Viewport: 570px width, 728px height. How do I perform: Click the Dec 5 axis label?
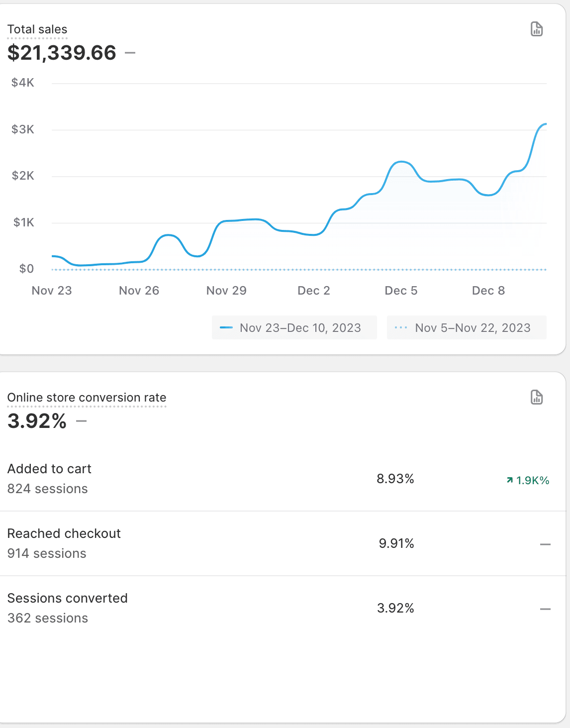[x=401, y=291]
